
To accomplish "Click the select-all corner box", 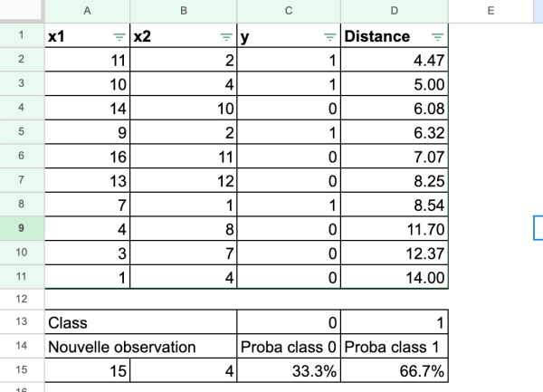I will tap(21, 12).
